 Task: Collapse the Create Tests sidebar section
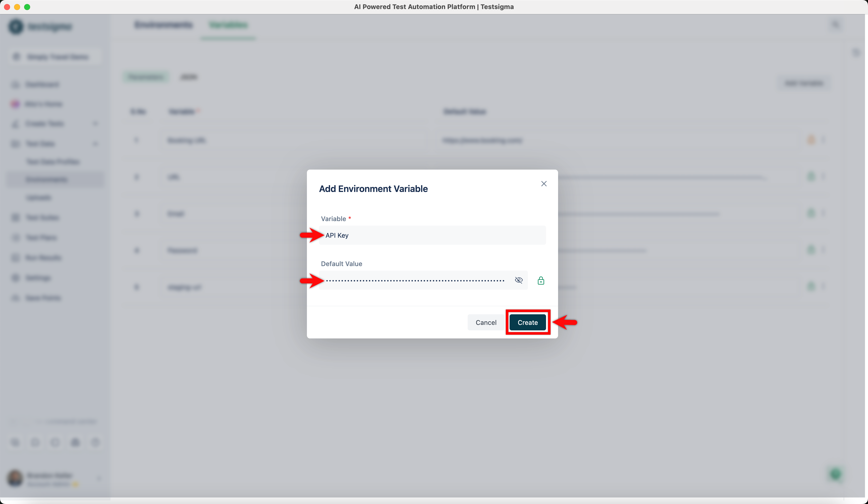point(96,123)
